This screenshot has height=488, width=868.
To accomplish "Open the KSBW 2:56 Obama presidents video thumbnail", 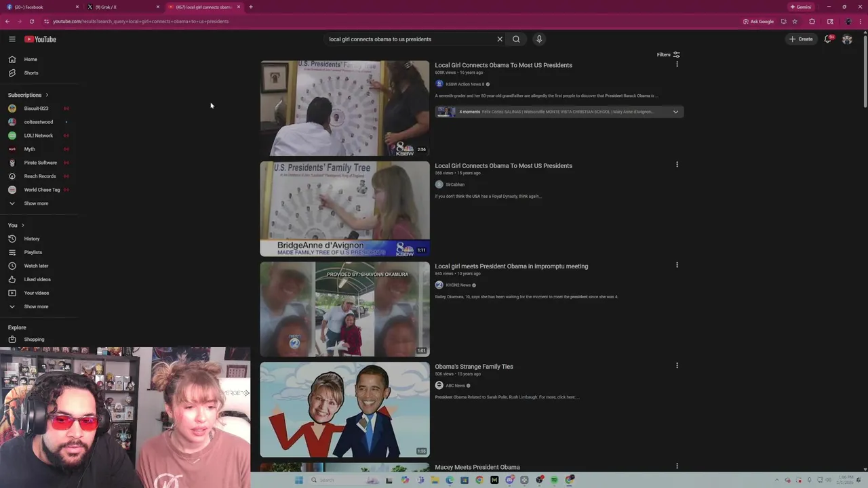I will 344,108.
